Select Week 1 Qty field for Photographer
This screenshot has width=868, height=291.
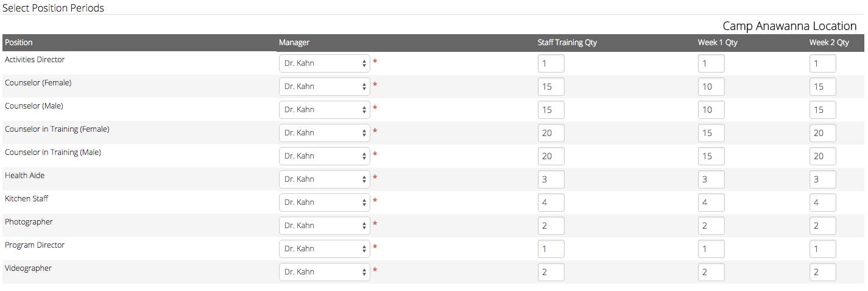click(711, 226)
